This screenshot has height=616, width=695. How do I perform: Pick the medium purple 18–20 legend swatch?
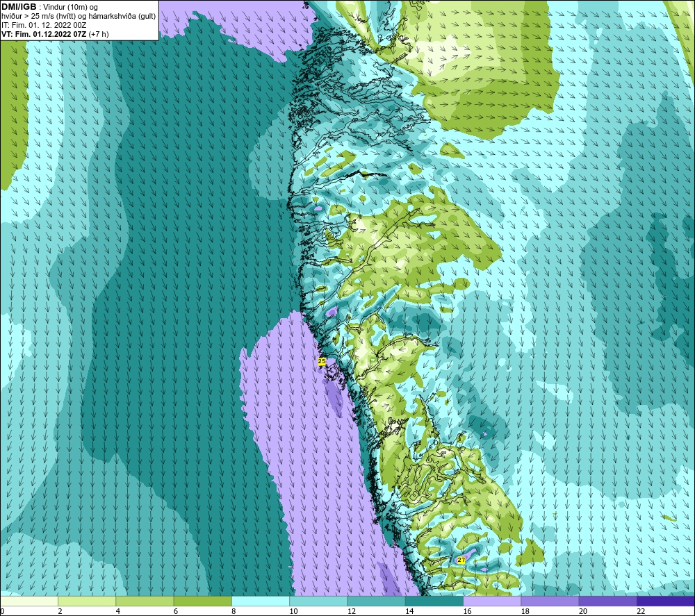(x=550, y=601)
